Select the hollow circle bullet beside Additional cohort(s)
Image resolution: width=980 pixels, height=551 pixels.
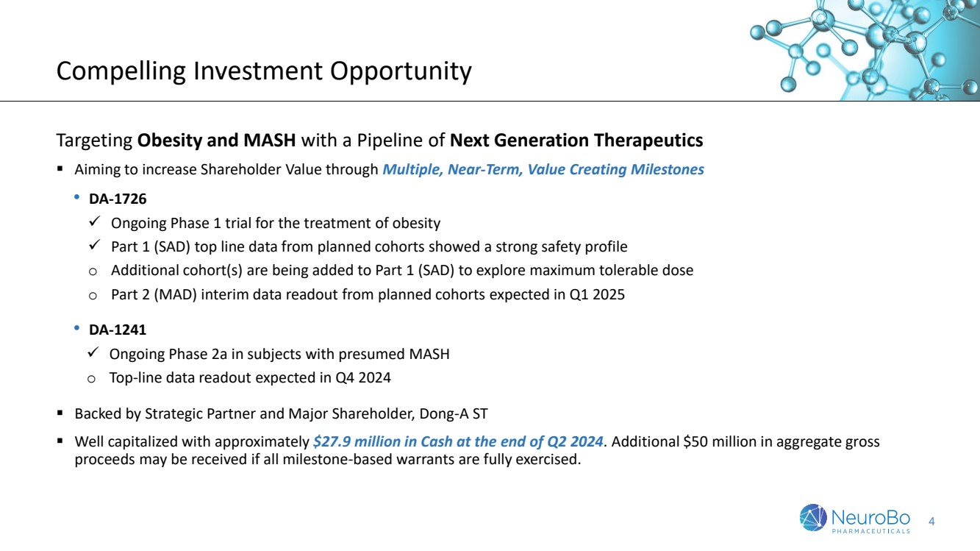(x=93, y=271)
